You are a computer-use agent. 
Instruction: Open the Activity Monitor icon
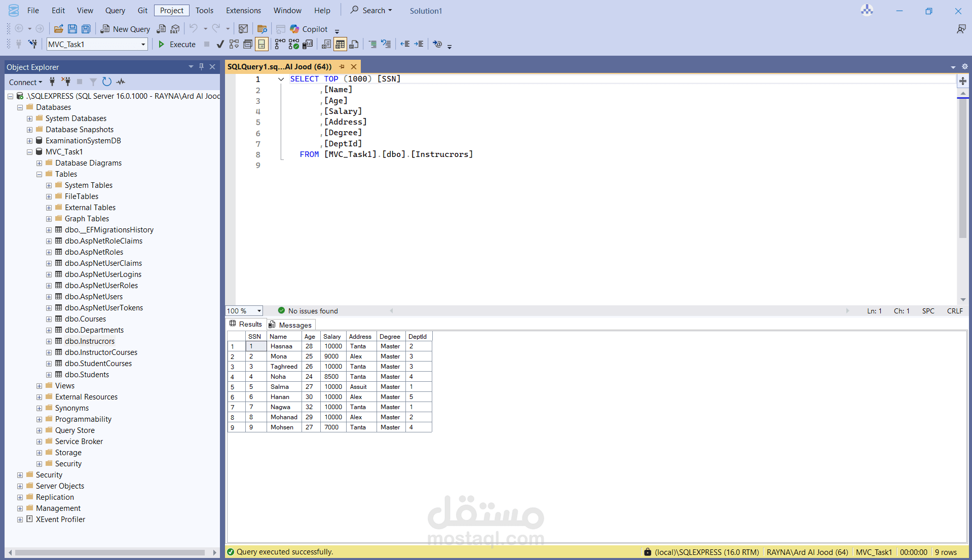pos(243,29)
